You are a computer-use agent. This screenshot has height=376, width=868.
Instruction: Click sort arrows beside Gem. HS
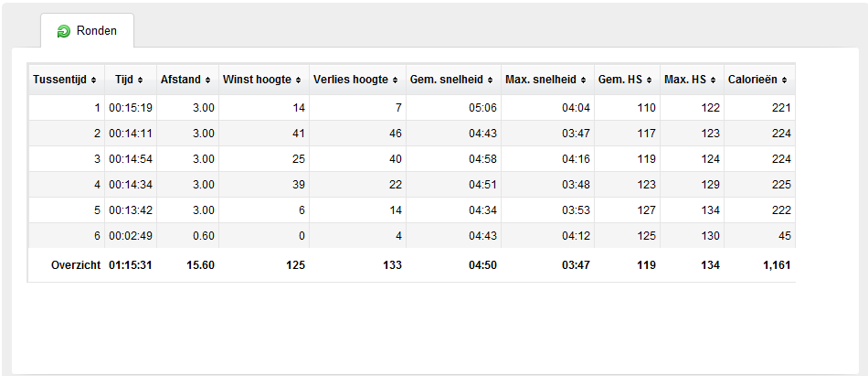(x=649, y=80)
